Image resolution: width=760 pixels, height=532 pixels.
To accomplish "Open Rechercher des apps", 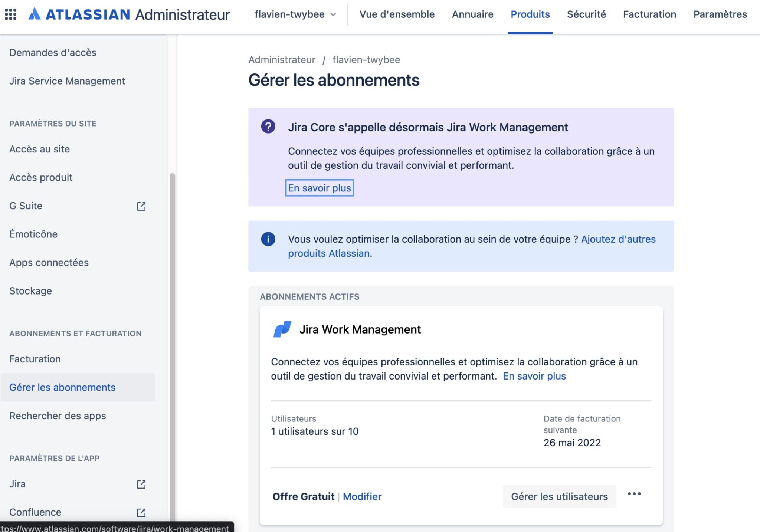I will 78,416.
